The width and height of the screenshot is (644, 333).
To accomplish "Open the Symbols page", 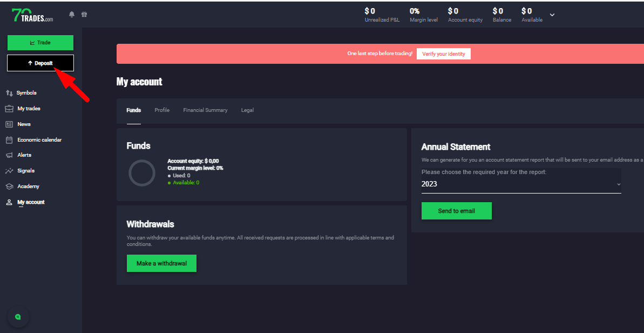I will coord(26,93).
